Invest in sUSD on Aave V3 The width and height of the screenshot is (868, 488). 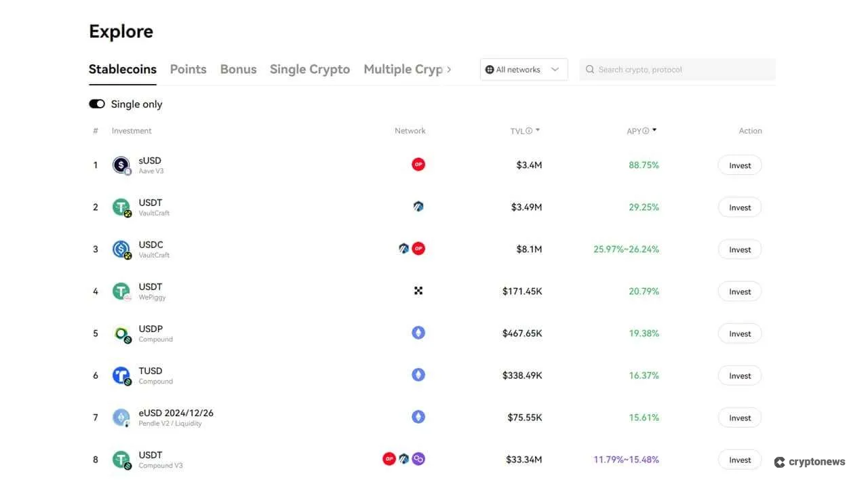point(739,165)
